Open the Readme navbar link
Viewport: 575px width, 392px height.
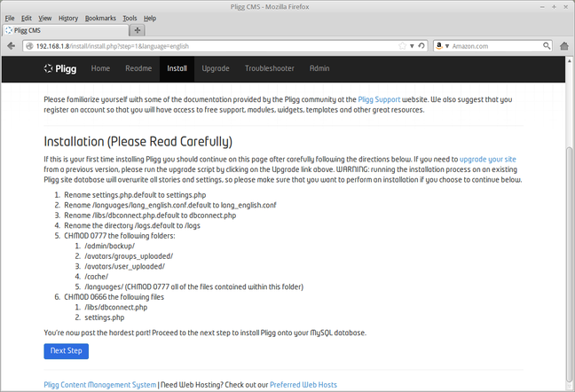tap(138, 68)
